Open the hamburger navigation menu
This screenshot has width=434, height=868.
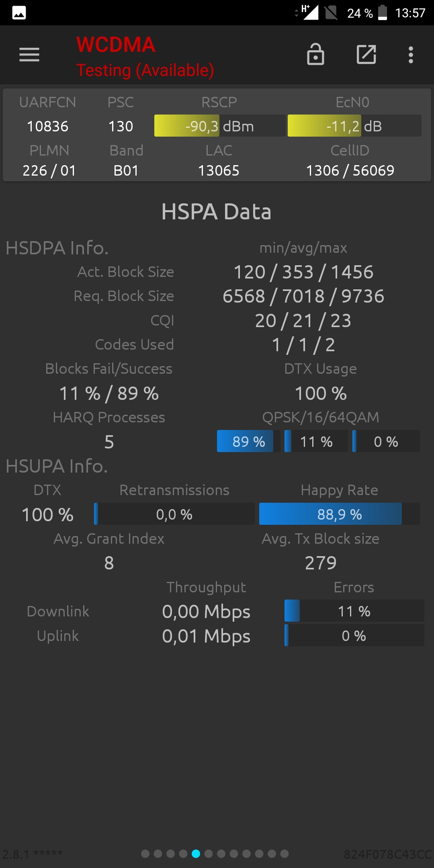pos(29,55)
